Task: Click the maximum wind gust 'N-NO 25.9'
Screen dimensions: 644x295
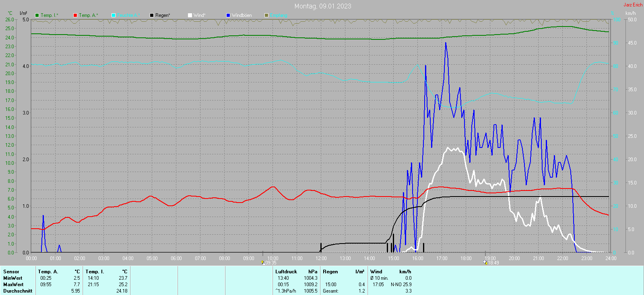Action: (401, 285)
